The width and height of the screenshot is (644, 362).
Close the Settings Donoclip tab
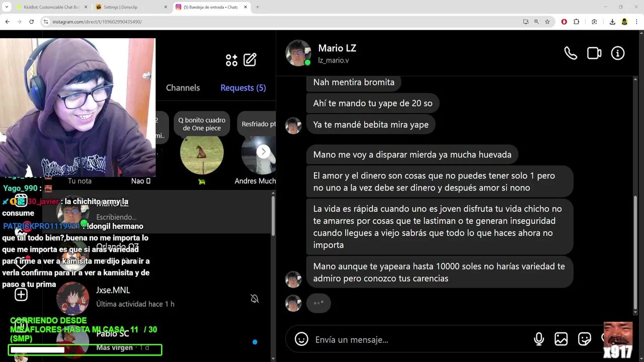tap(166, 7)
